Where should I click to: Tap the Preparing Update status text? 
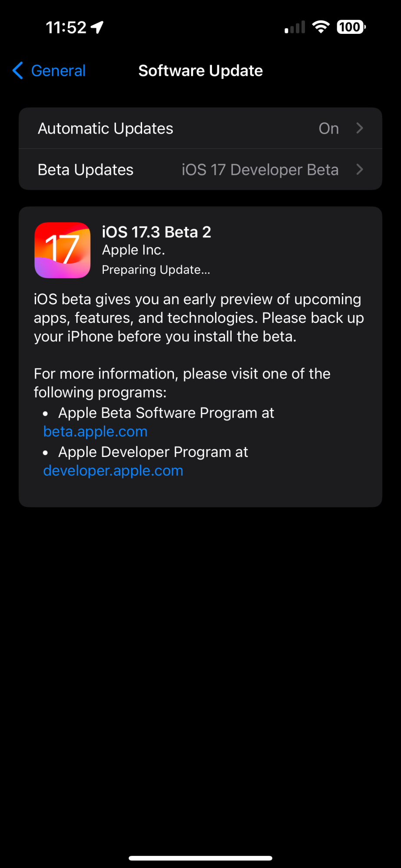click(x=156, y=270)
